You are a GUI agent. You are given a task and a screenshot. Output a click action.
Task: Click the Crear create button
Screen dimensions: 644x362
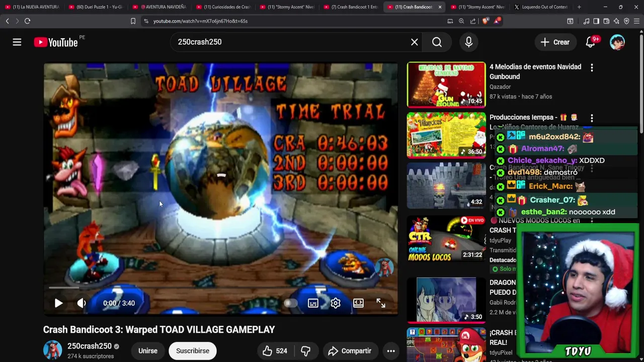click(x=555, y=42)
